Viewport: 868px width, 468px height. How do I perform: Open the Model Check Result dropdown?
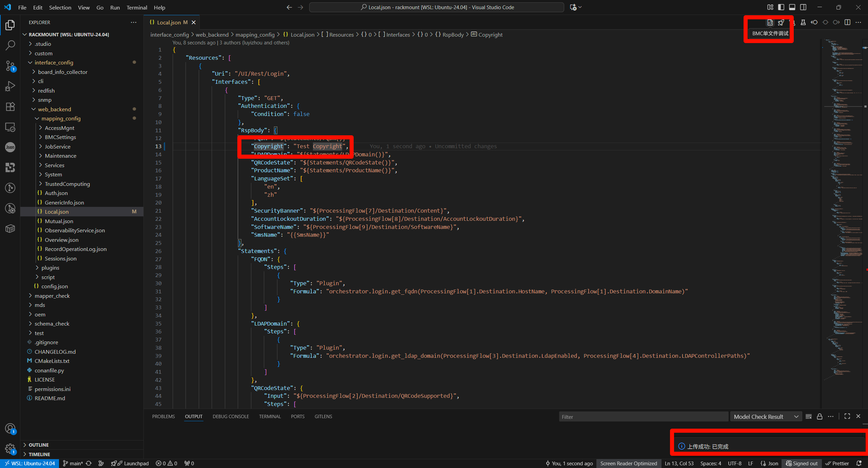click(766, 416)
